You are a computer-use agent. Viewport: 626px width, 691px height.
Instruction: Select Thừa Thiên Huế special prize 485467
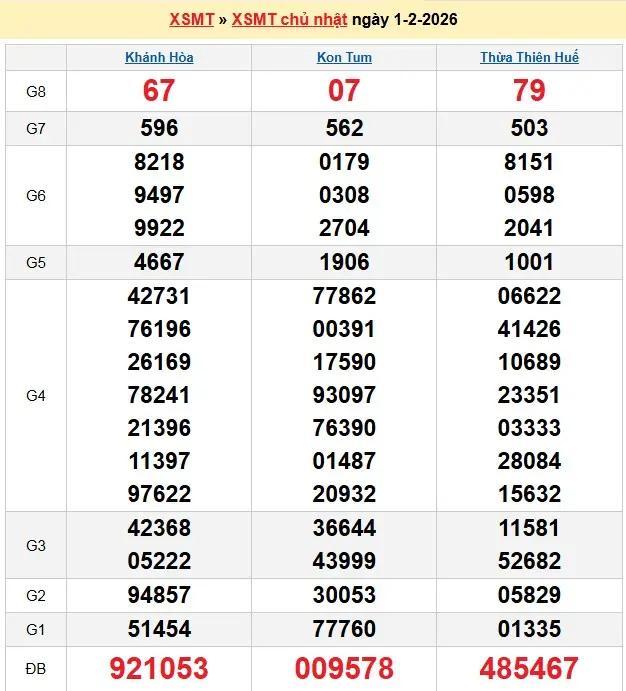(529, 668)
